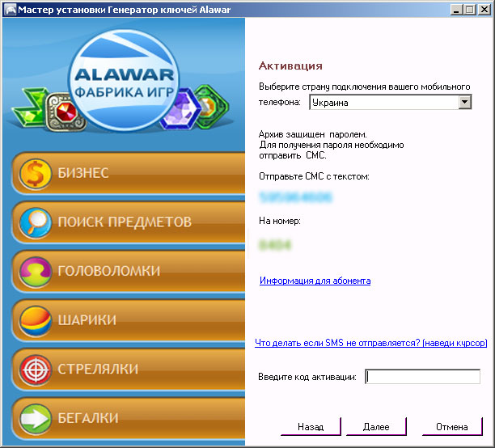
Task: Click the ball icon next to ШАРИКИ
Action: (x=35, y=320)
